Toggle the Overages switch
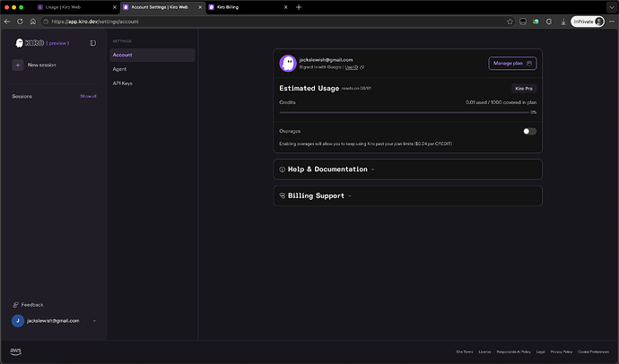The image size is (619, 364). tap(529, 131)
